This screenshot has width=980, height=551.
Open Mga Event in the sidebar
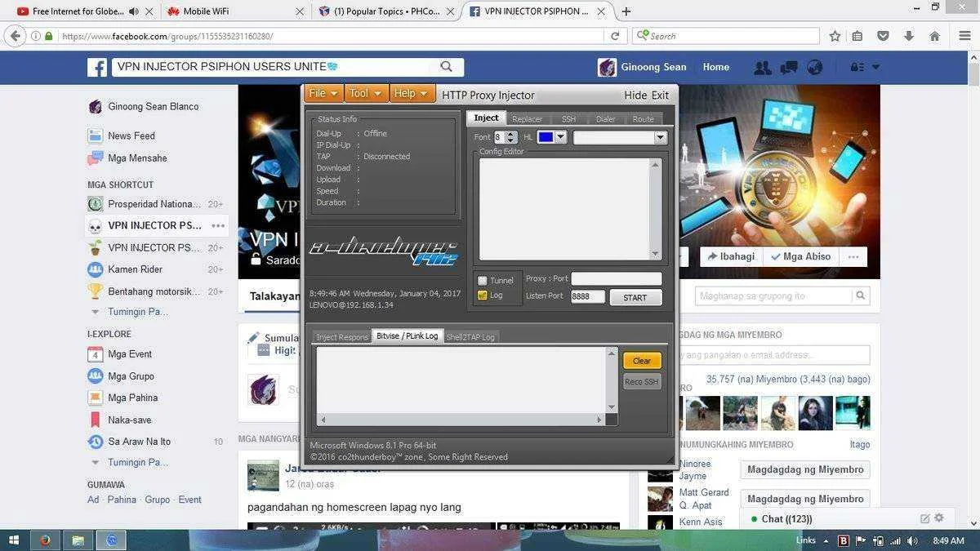tap(130, 354)
